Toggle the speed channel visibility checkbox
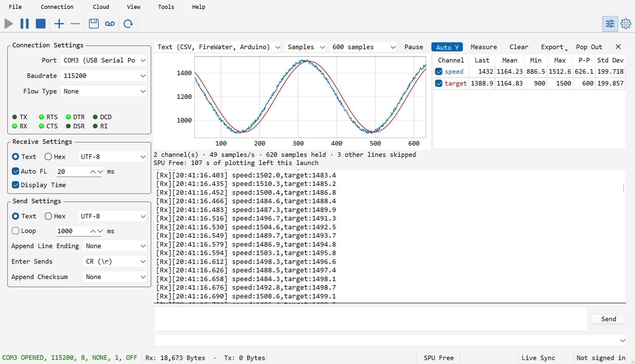 439,72
